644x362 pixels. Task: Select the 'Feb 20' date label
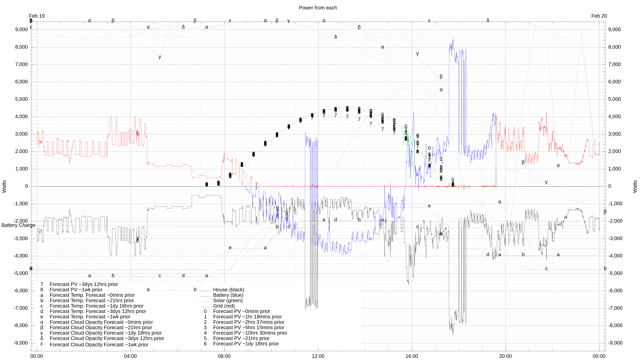point(599,16)
